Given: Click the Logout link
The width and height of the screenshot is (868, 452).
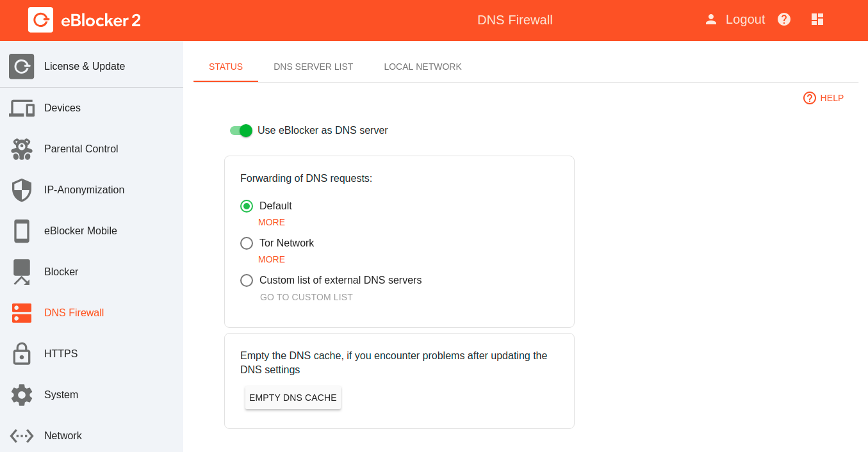Looking at the screenshot, I should [745, 19].
